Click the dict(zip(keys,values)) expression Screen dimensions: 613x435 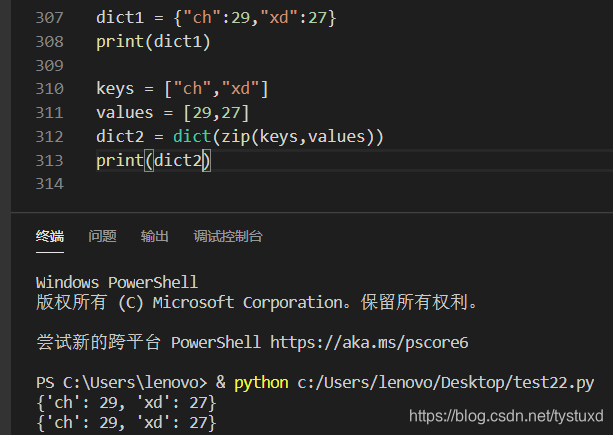[278, 137]
